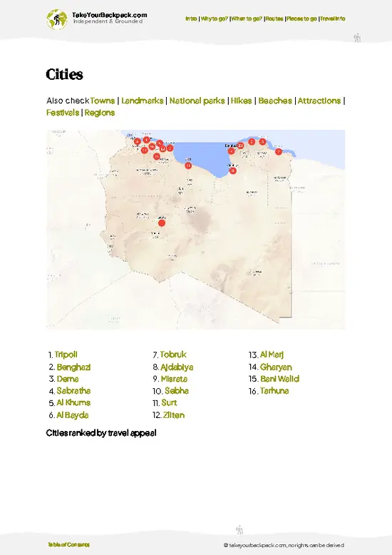Open the Why to go? navigation link

214,19
